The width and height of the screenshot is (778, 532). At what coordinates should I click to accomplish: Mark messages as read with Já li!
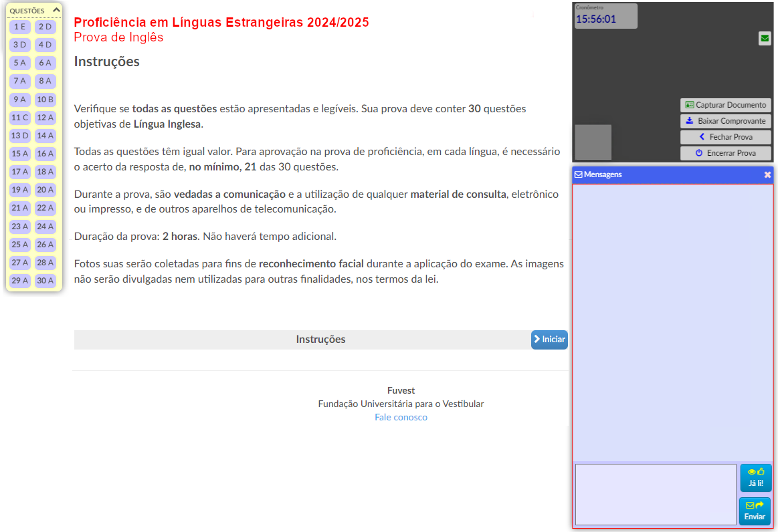(x=755, y=478)
